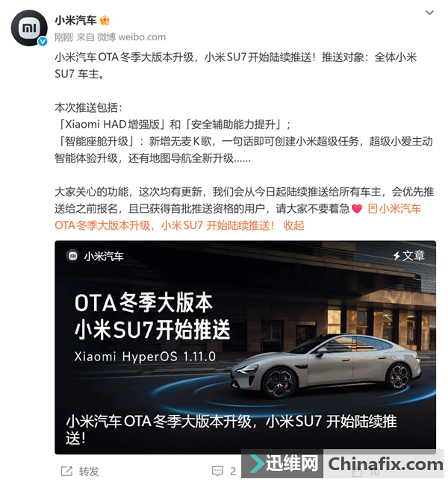Open the SU7 car image in the card
Viewport: 448px width, 482px height.
click(x=326, y=363)
